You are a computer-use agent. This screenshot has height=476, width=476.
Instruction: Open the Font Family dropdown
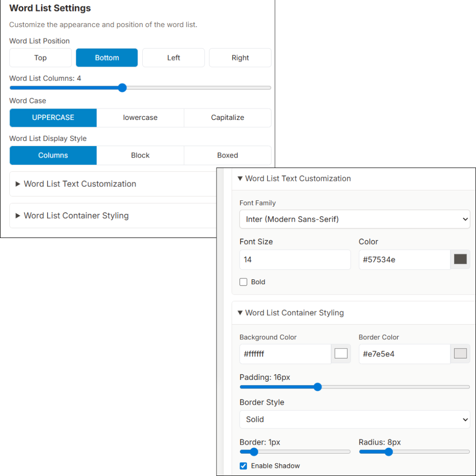354,219
